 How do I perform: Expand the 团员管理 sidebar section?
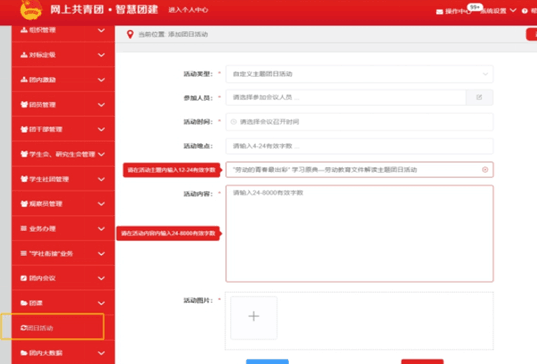pyautogui.click(x=63, y=105)
